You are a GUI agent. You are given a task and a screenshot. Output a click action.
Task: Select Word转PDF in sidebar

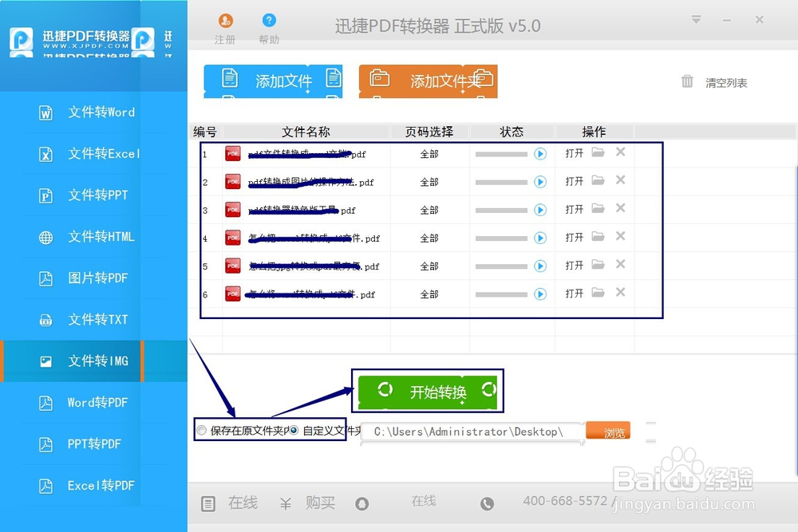point(94,403)
